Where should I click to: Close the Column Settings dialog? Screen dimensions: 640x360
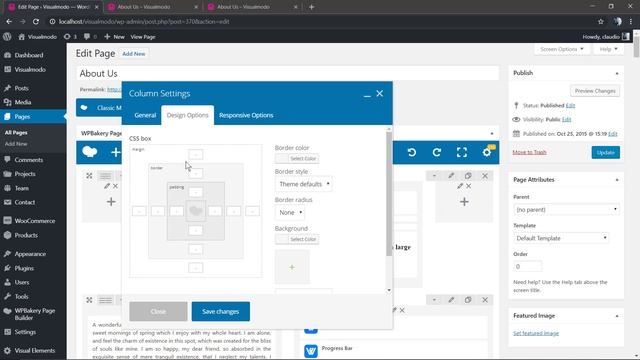coord(380,93)
